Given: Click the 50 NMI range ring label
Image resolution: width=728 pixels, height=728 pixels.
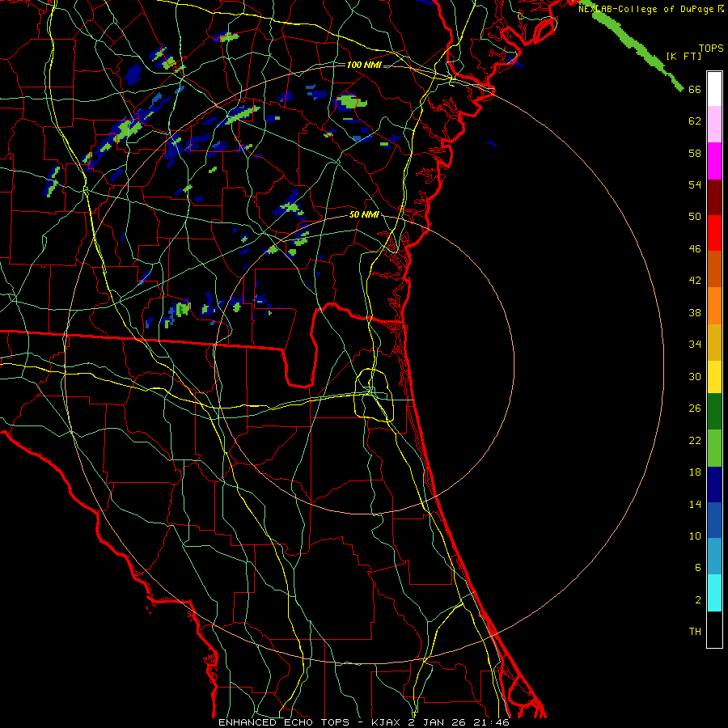Looking at the screenshot, I should [364, 214].
